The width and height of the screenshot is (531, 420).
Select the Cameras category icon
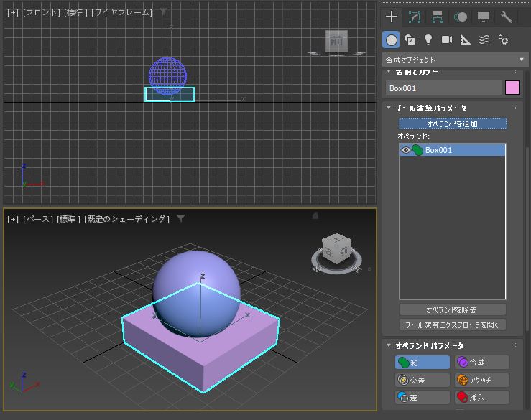point(447,40)
